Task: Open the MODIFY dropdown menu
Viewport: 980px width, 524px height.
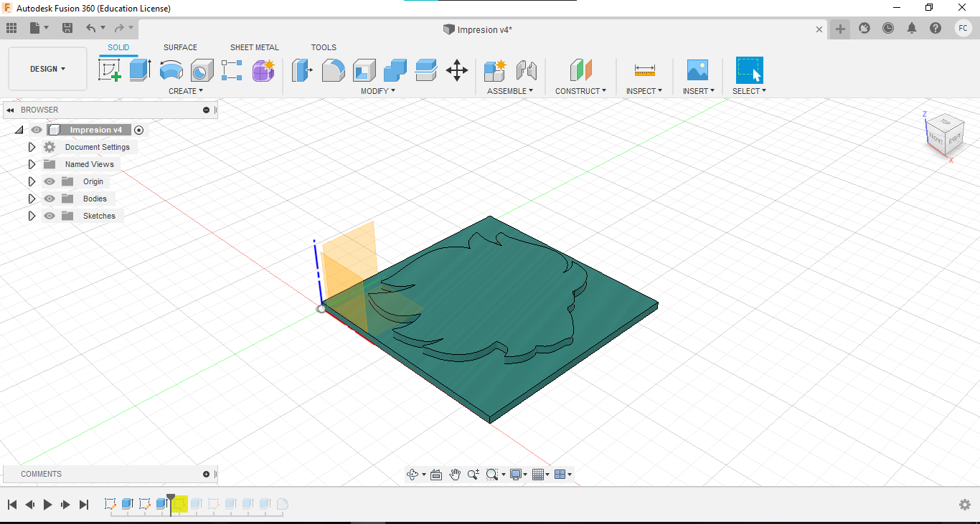Action: (378, 91)
